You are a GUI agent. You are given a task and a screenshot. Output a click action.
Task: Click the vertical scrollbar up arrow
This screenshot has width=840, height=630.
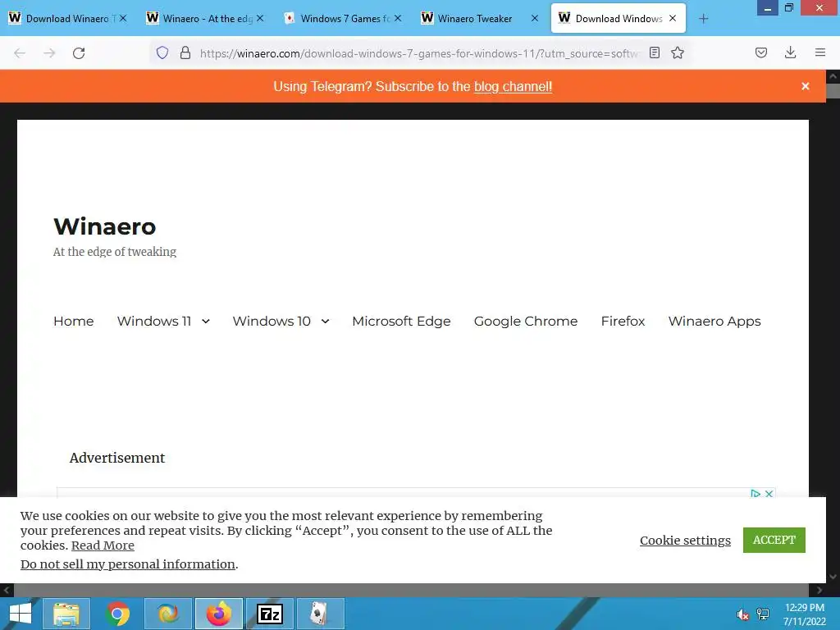point(833,76)
